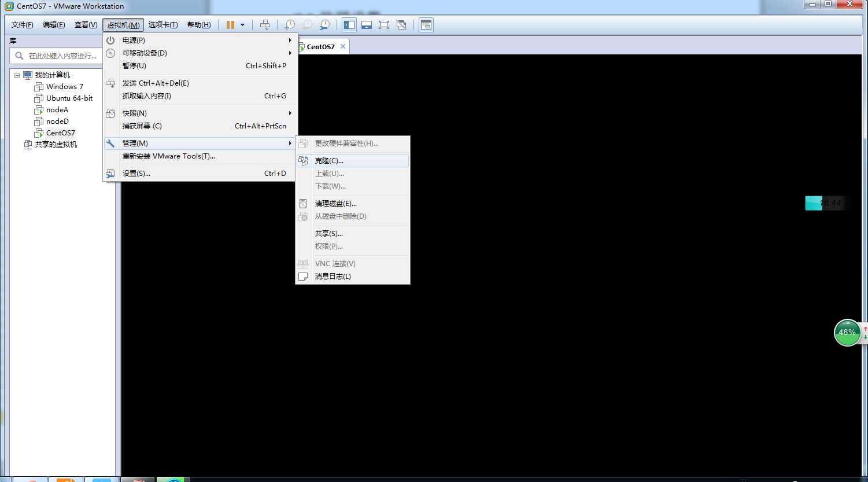Open the 编辑(E) menu
The image size is (868, 482).
(x=54, y=25)
